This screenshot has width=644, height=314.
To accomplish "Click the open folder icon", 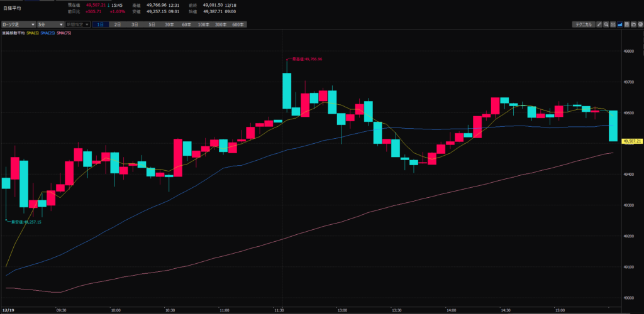I will click(x=633, y=24).
